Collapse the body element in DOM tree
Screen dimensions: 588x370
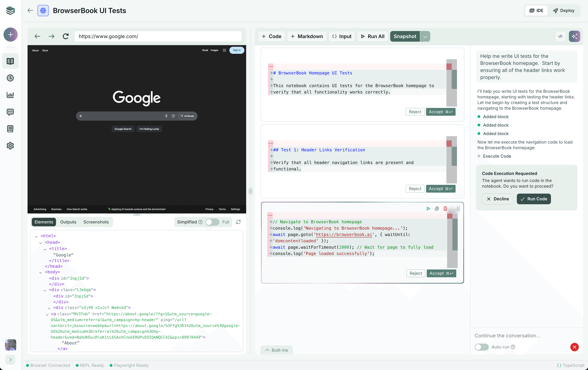click(x=41, y=272)
